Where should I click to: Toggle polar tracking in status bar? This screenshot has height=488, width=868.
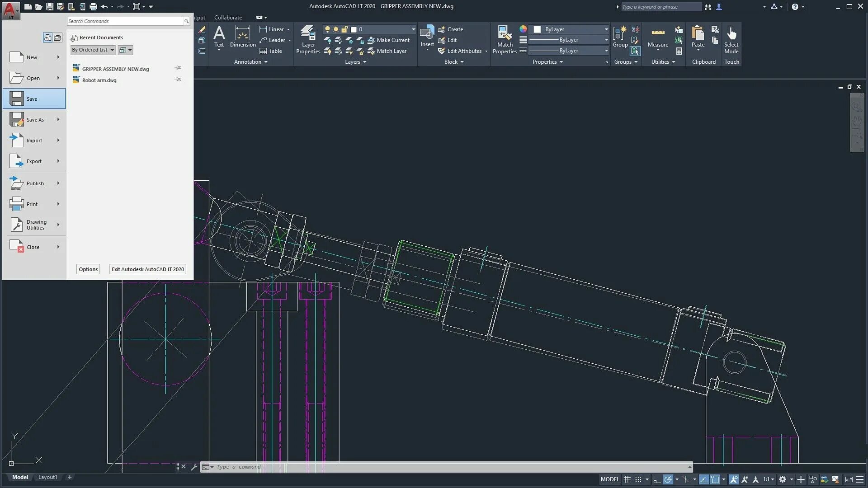[x=668, y=479]
